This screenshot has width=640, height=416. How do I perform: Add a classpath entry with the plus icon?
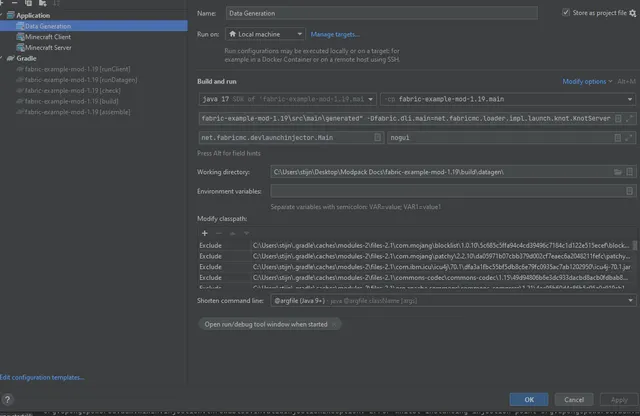pyautogui.click(x=205, y=233)
